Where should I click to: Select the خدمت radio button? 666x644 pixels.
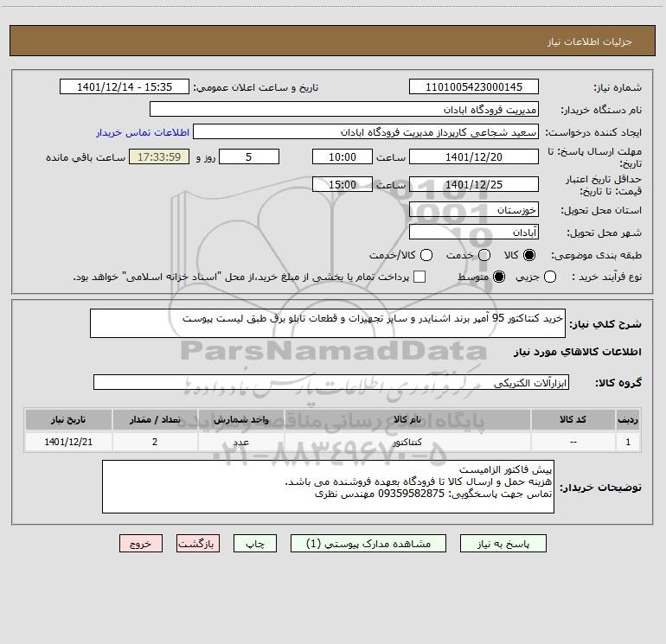pyautogui.click(x=484, y=255)
